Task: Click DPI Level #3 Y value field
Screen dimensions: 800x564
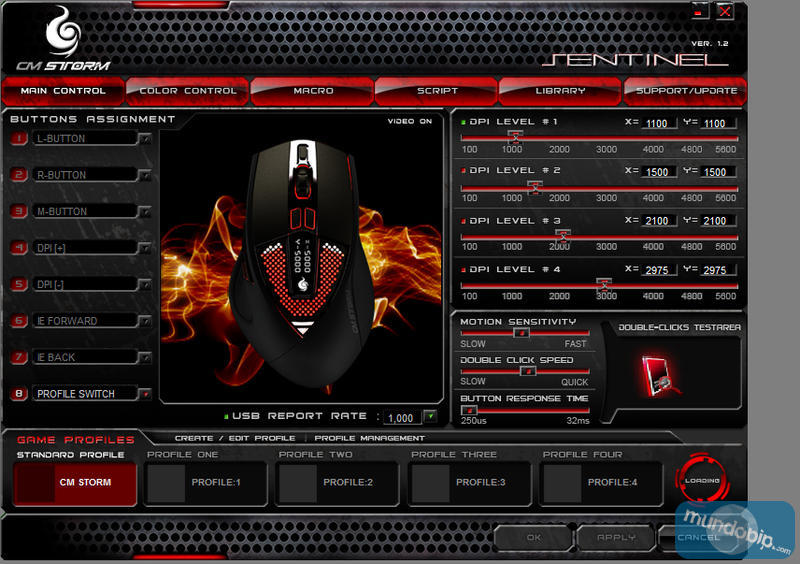Action: click(718, 220)
